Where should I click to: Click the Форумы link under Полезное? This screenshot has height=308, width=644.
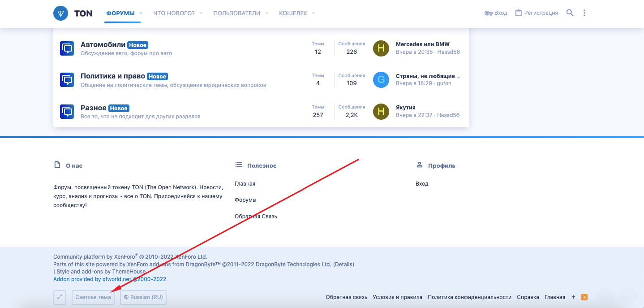click(245, 200)
